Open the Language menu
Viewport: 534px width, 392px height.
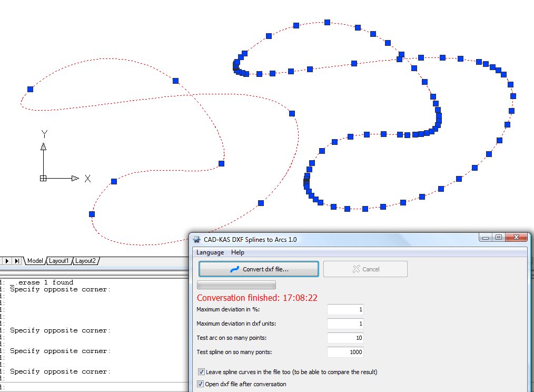pos(210,252)
